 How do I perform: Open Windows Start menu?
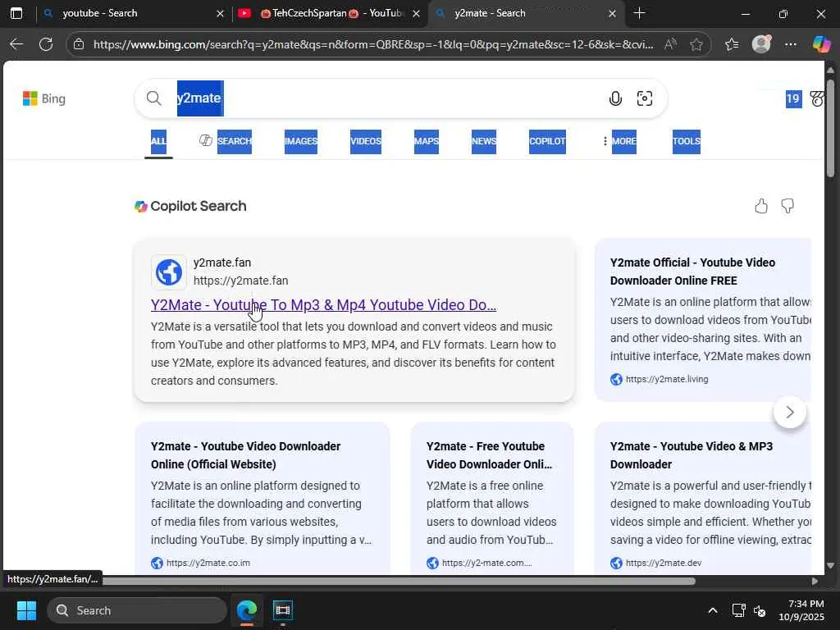click(x=26, y=610)
